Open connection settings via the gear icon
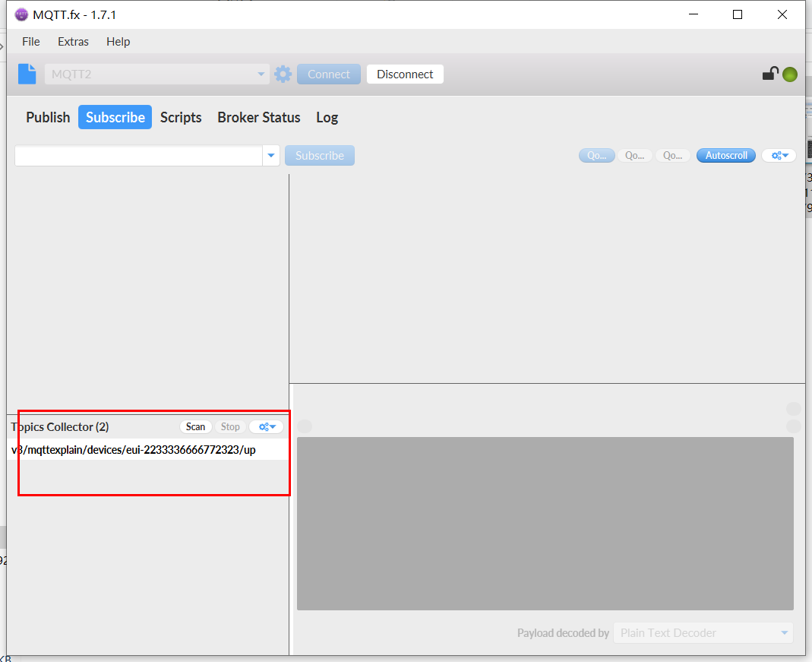Viewport: 812px width, 662px height. coord(283,74)
